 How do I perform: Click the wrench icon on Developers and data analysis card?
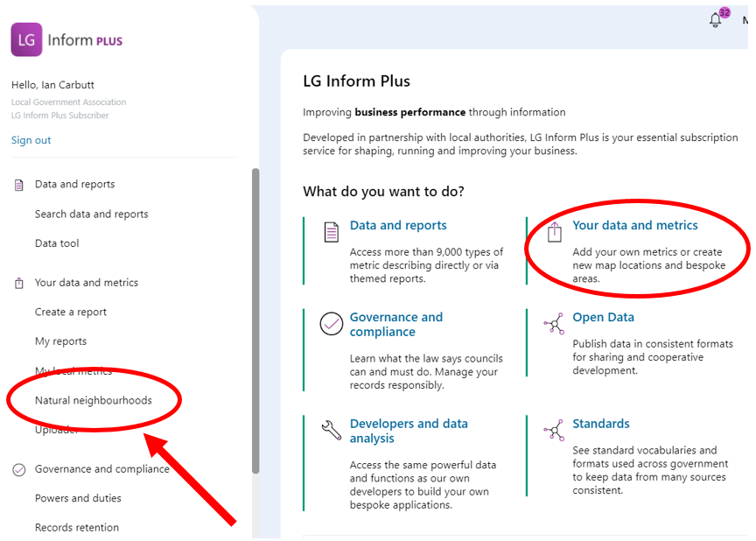coord(332,430)
